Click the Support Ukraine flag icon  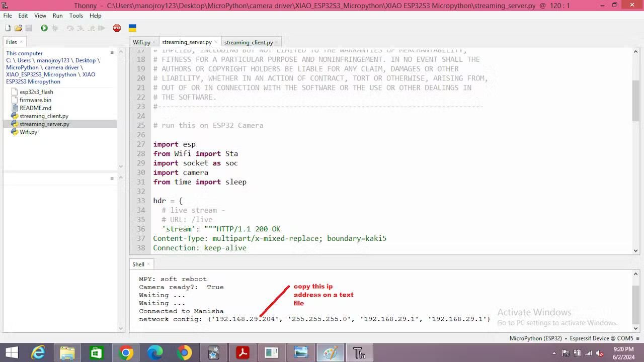tap(132, 28)
